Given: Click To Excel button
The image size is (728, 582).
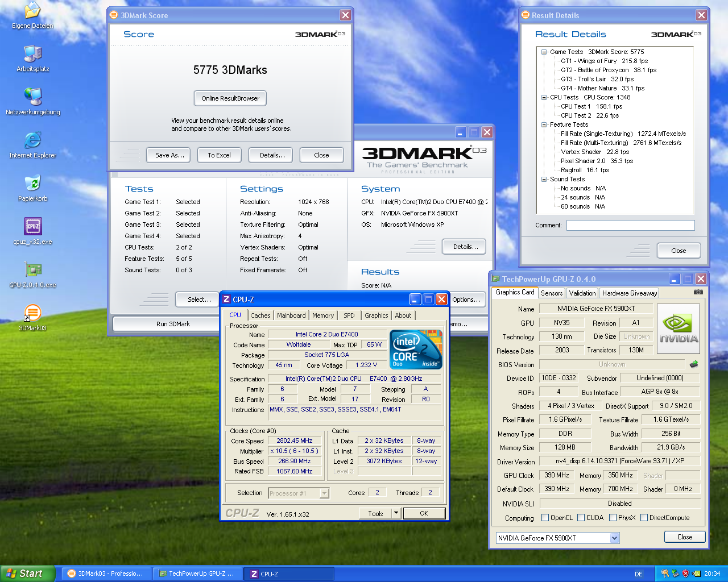Looking at the screenshot, I should click(219, 155).
